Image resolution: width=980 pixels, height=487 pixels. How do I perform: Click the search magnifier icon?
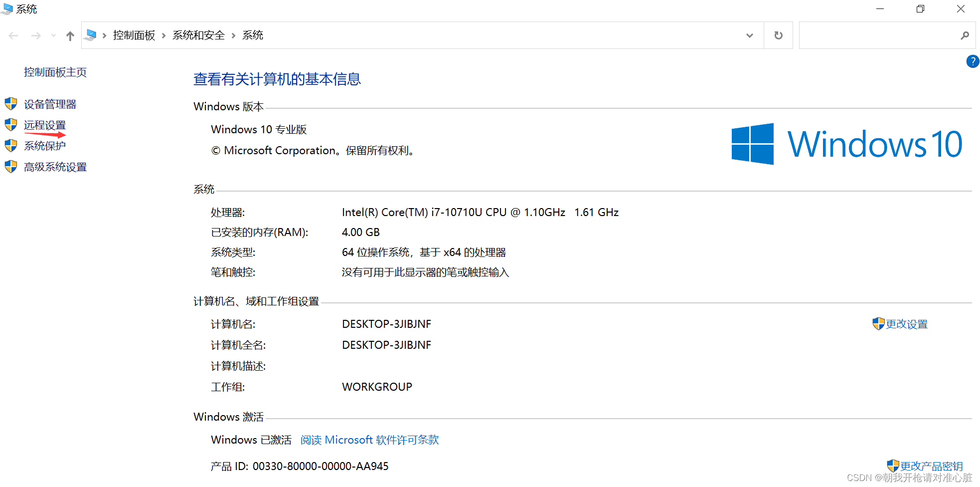965,35
